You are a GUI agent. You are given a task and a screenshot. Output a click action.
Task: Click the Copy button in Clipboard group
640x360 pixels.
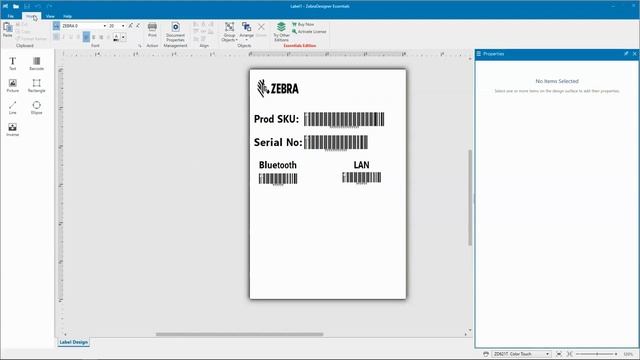click(x=23, y=31)
